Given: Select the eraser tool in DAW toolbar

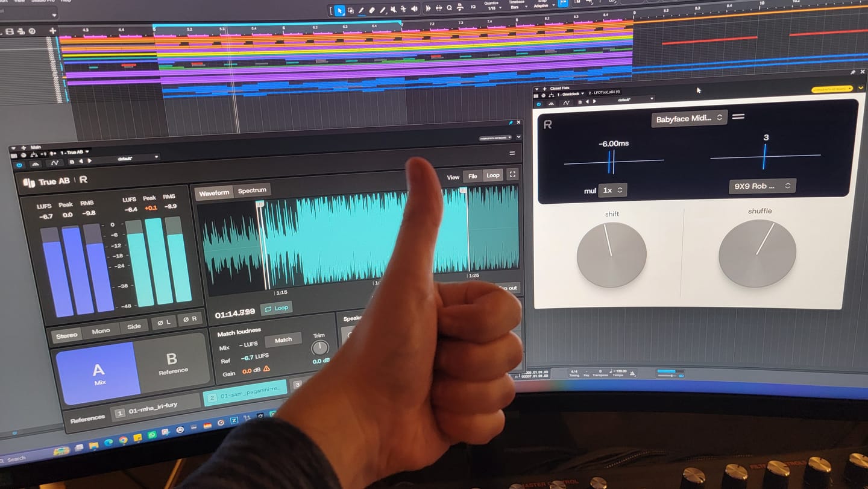Looking at the screenshot, I should click(372, 10).
